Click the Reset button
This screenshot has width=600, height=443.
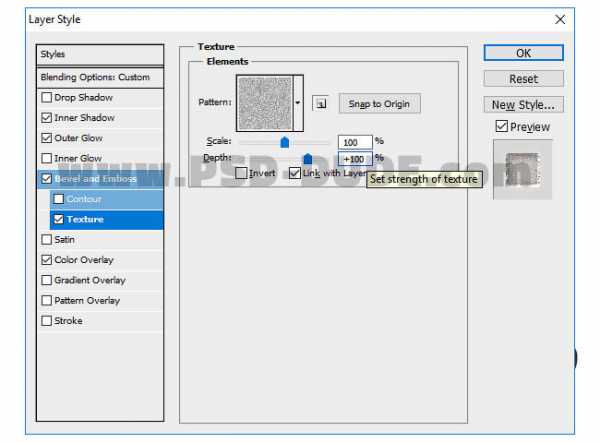pos(523,79)
